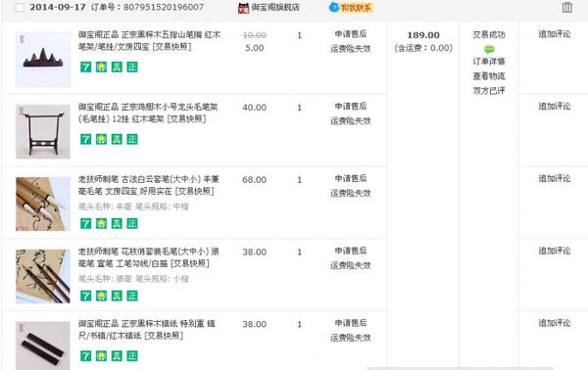Open 查看物流 logistics tracking link
588x370 pixels.
pyautogui.click(x=489, y=76)
